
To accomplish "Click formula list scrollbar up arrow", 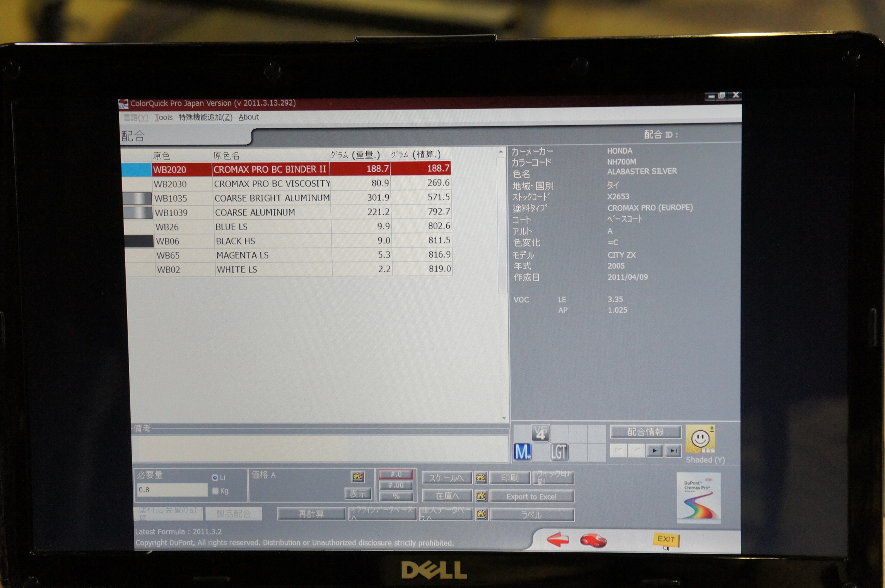I will coord(501,152).
